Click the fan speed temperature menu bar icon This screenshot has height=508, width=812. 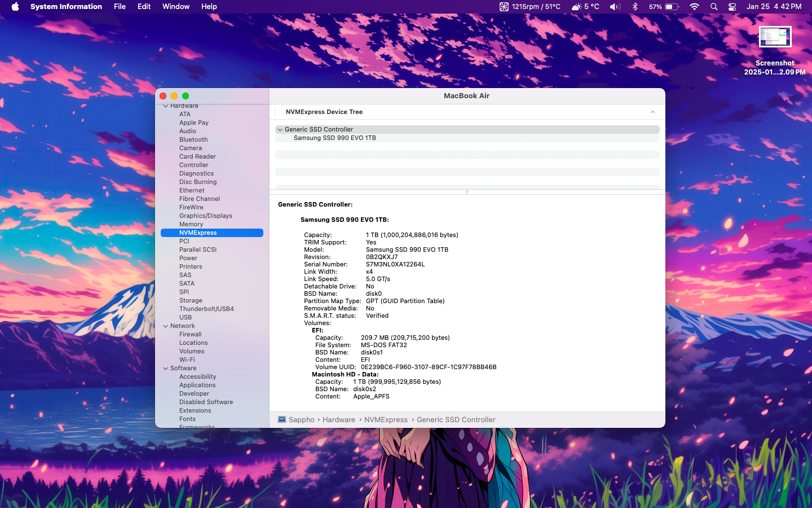click(529, 7)
